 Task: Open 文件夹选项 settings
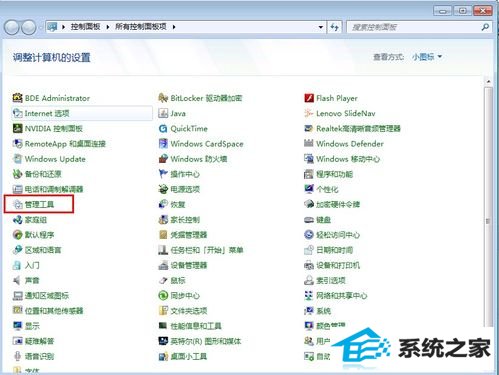[x=183, y=311]
